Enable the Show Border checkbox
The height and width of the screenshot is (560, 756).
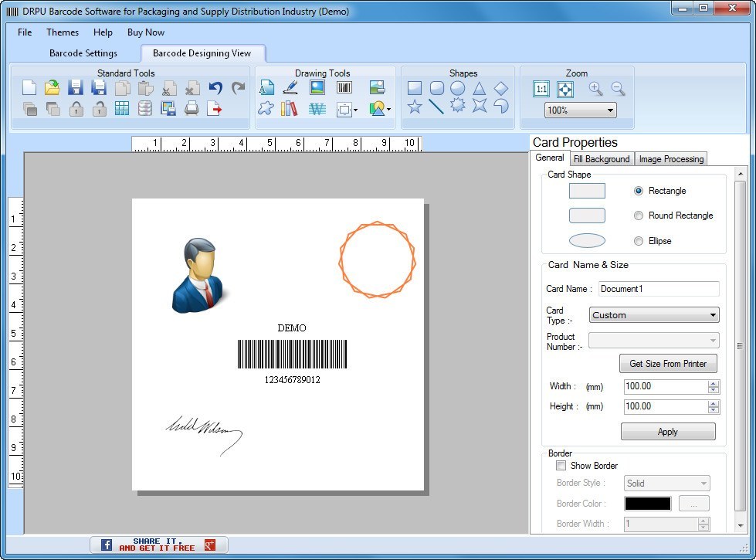(x=561, y=466)
